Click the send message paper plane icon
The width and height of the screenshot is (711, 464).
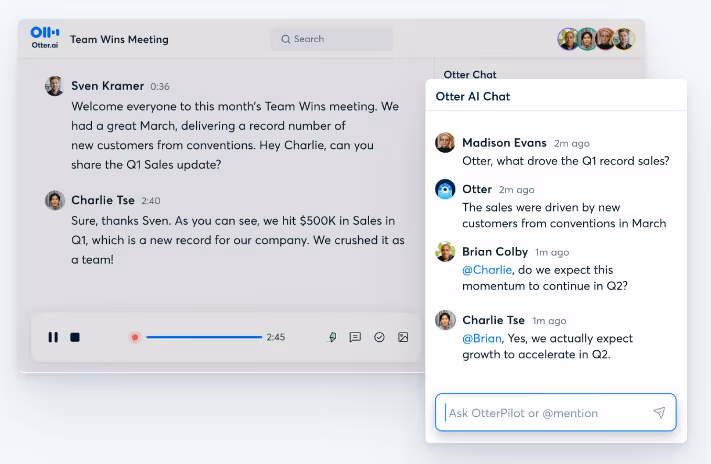pos(659,412)
